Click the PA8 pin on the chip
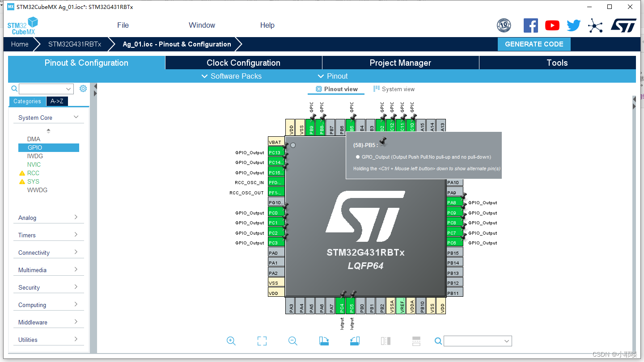The height and width of the screenshot is (362, 644). coord(455,202)
